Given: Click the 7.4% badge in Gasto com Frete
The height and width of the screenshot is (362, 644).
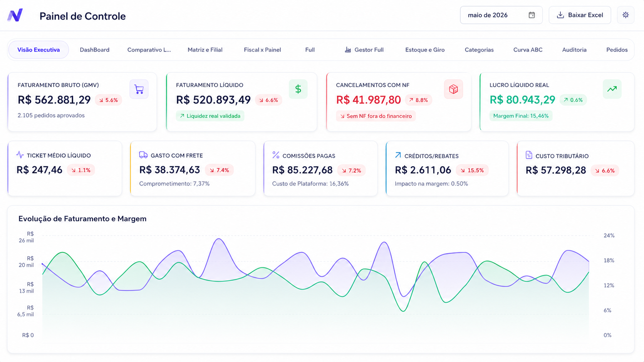Looking at the screenshot, I should 219,170.
